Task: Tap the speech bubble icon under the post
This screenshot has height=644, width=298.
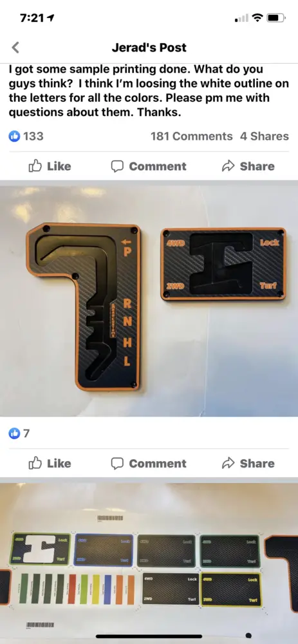Action: [x=117, y=166]
